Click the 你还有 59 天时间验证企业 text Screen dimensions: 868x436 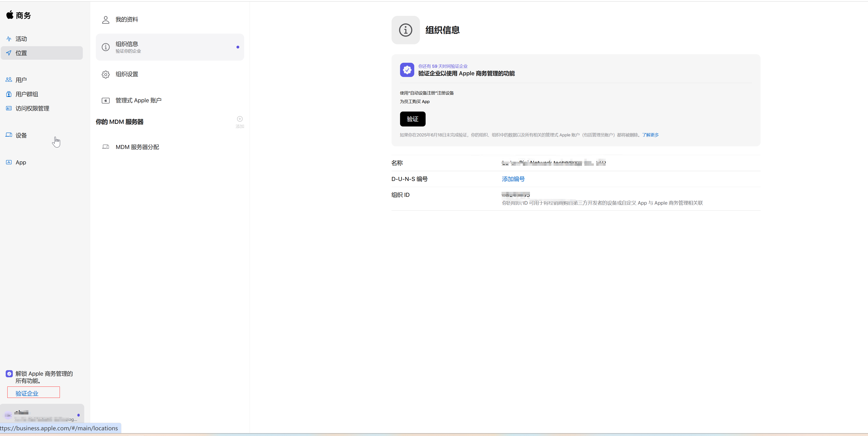pos(443,66)
